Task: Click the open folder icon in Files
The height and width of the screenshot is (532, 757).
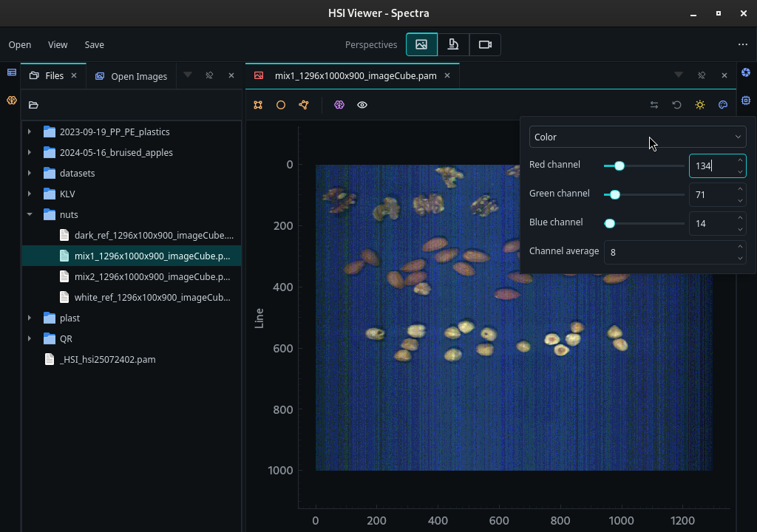Action: point(33,105)
